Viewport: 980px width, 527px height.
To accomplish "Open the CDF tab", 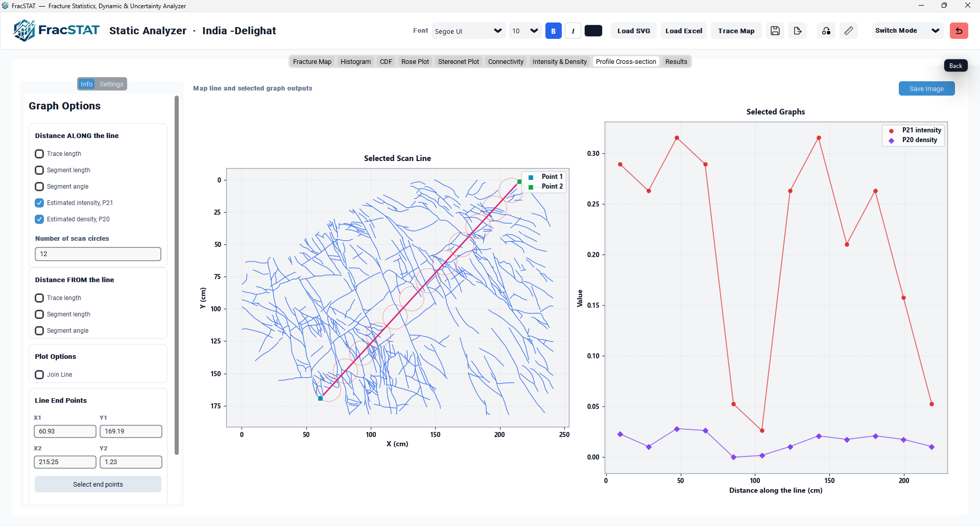I will 386,61.
